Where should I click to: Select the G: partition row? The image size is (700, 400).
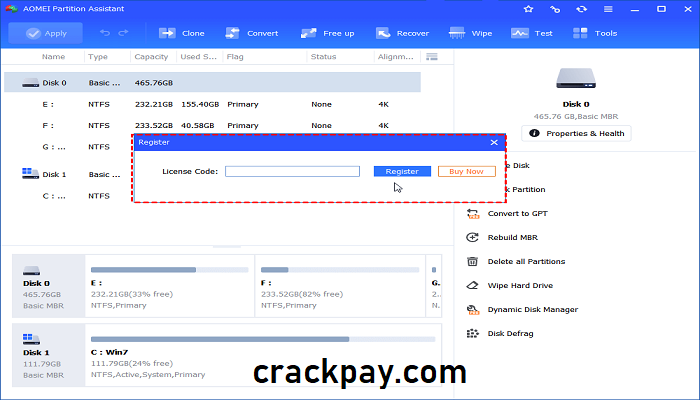(x=68, y=146)
